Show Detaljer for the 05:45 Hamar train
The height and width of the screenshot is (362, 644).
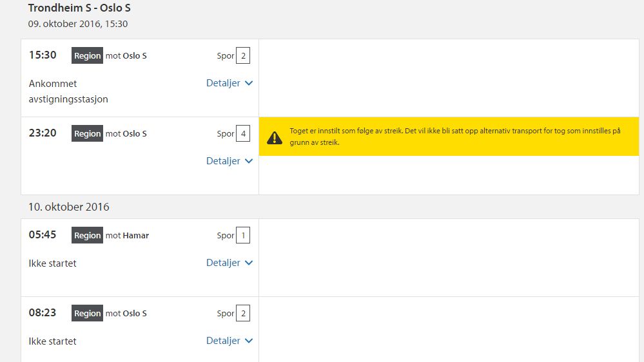tap(229, 263)
